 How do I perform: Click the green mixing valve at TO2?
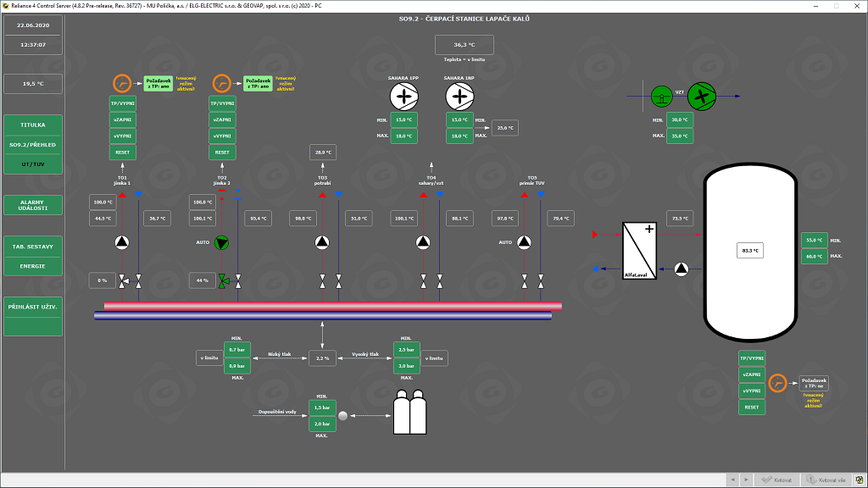tap(223, 280)
